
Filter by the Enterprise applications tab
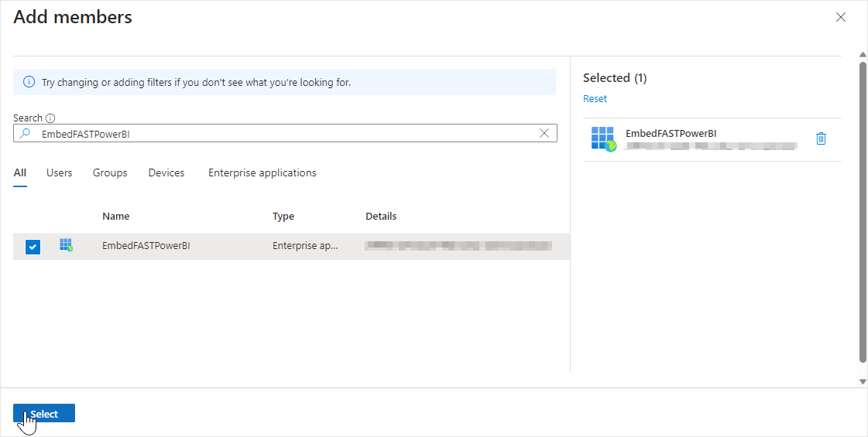(262, 173)
